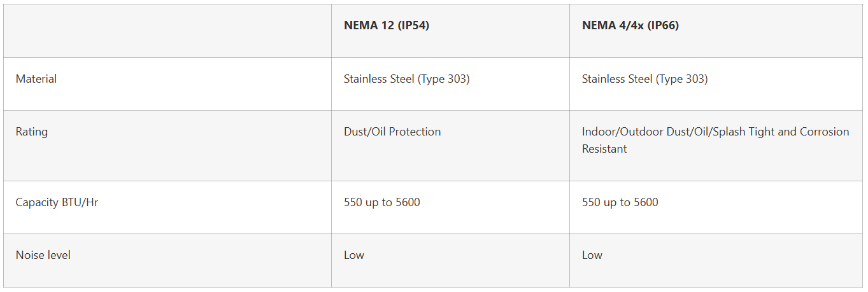Click the Noise level row label
Screen dimensions: 868x292
43,255
